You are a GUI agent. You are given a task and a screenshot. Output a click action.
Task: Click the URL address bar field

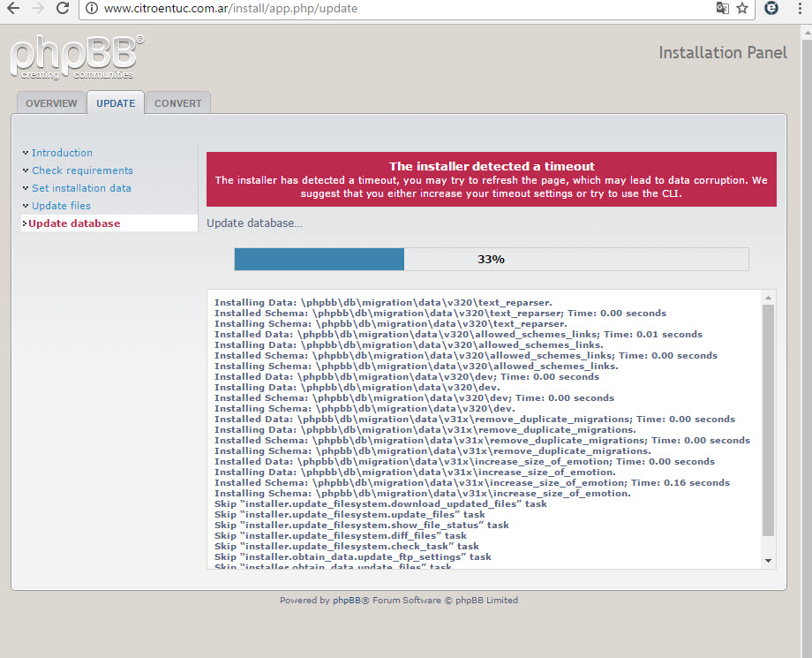[397, 9]
